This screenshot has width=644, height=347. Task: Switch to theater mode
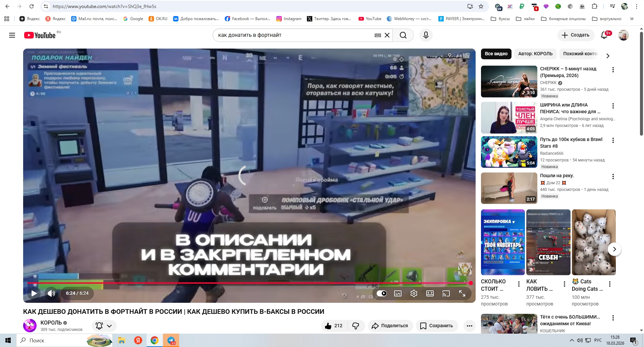tap(430, 293)
